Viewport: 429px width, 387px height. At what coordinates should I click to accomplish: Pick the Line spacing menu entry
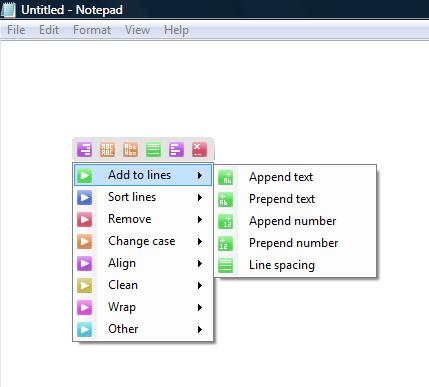pyautogui.click(x=295, y=265)
